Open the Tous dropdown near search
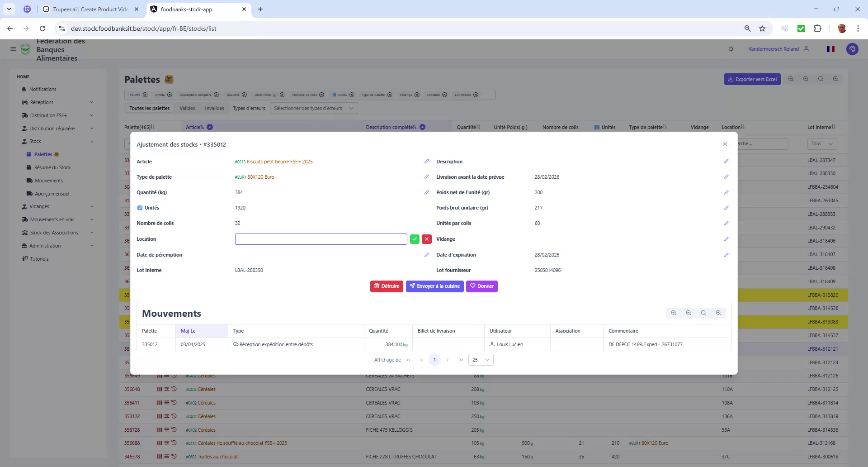Viewport: 868px width, 467px height. (822, 143)
